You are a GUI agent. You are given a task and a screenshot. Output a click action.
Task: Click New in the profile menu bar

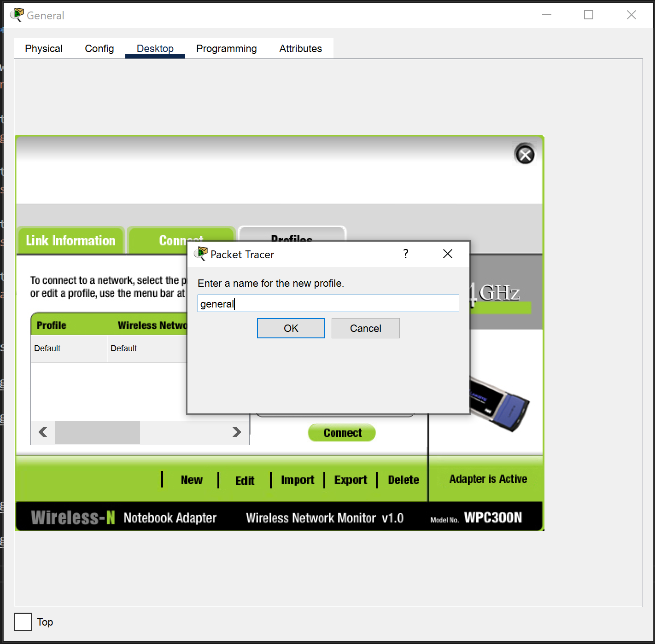192,480
